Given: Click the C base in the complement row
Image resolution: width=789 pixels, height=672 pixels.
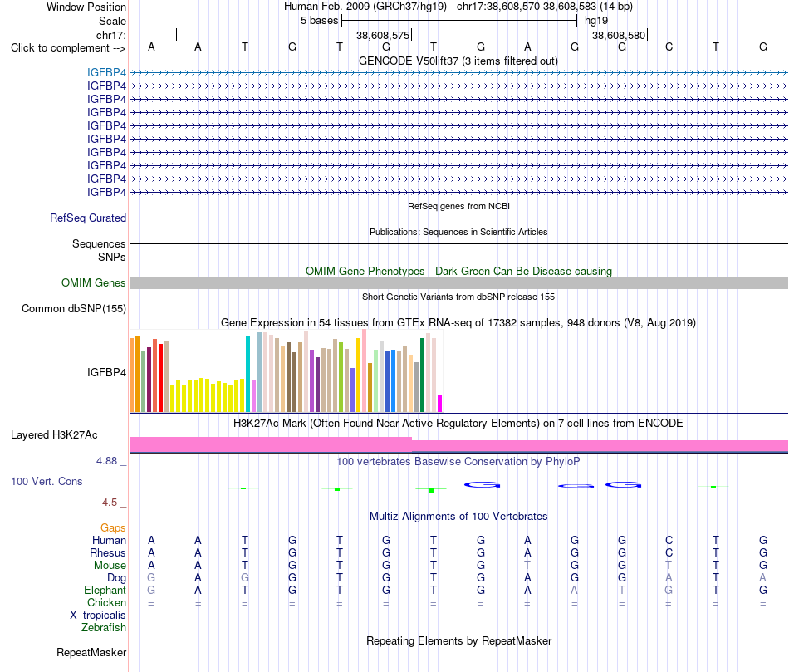Looking at the screenshot, I should tap(669, 47).
